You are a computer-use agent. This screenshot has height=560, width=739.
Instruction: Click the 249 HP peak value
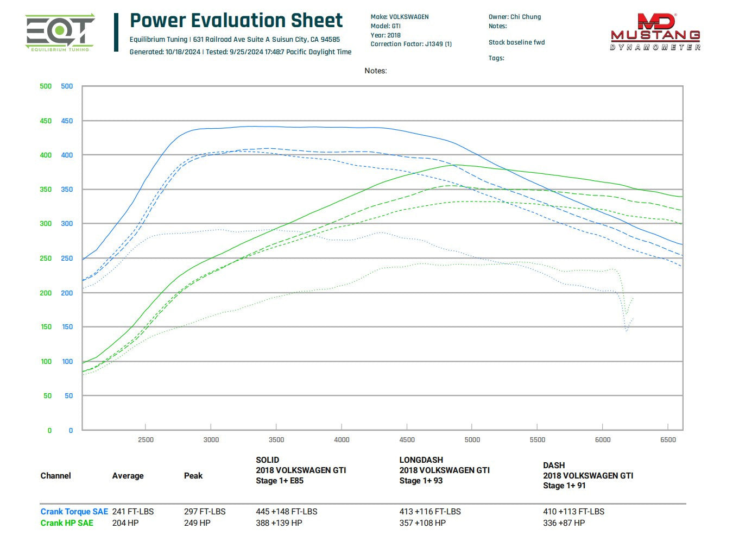[197, 523]
